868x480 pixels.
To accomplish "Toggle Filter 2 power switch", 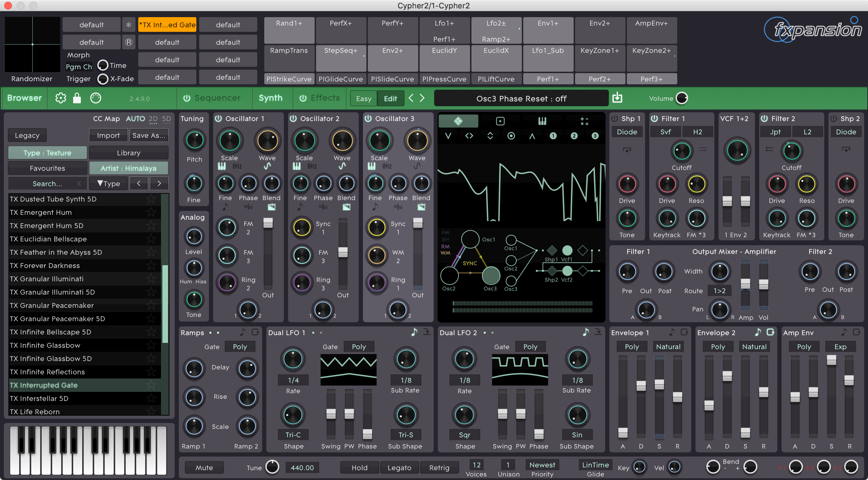I will (x=764, y=119).
